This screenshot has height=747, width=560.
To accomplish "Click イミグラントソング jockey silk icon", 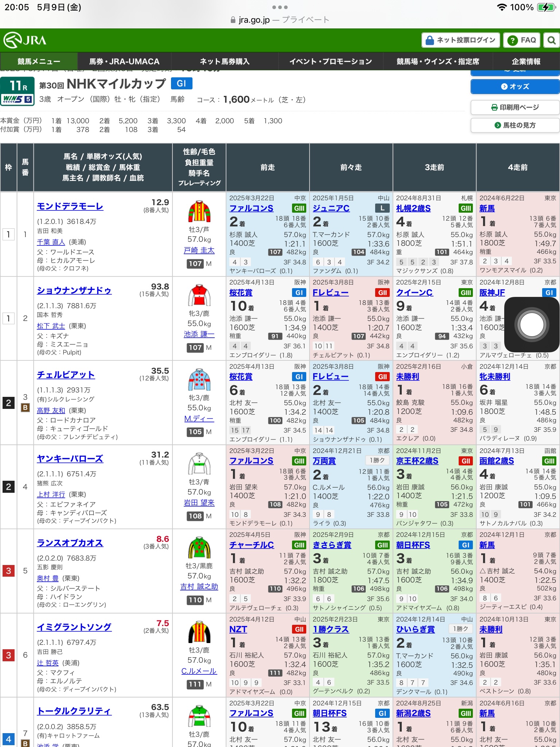I will (x=199, y=631).
